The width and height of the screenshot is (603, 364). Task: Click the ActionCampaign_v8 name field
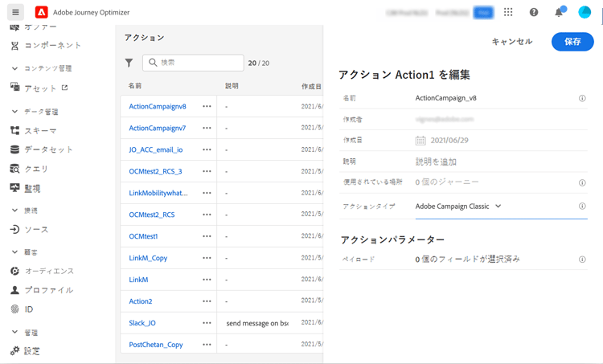point(445,98)
